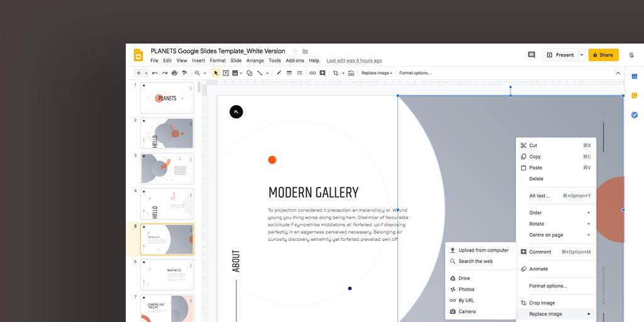Click the border dash style icon
Image resolution: width=644 pixels, height=322 pixels.
[299, 73]
